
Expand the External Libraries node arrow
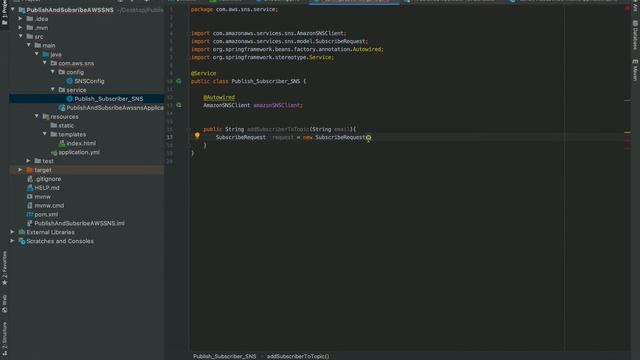tap(13, 232)
